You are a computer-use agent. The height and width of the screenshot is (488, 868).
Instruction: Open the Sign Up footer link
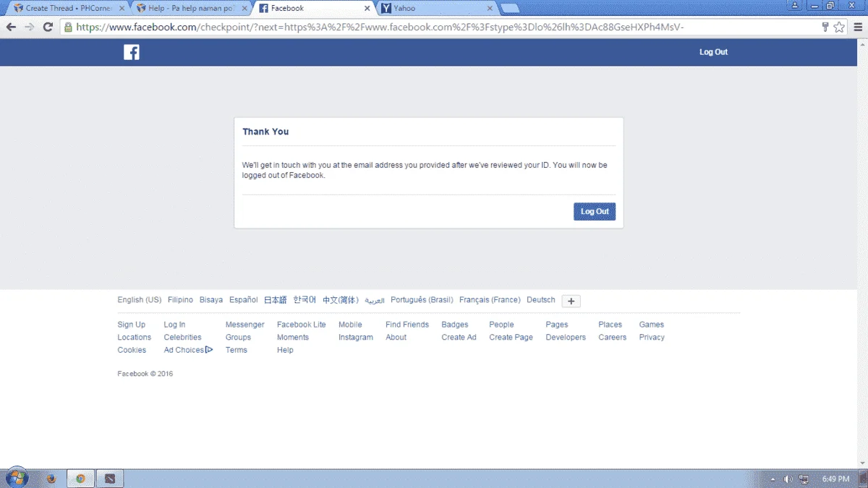[132, 325]
